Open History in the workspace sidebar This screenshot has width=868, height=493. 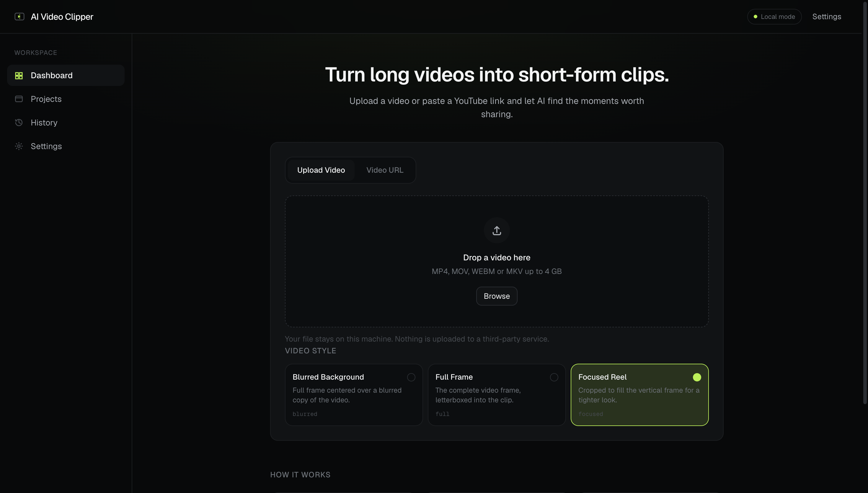click(66, 123)
